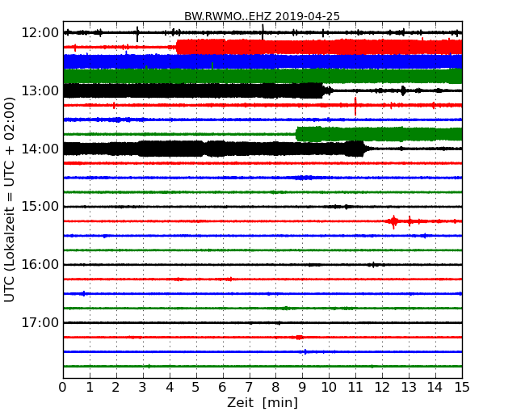Image resolution: width=525 pixels, height=420 pixels.
Task: Click x-axis tick label 7
Action: pyautogui.click(x=249, y=388)
